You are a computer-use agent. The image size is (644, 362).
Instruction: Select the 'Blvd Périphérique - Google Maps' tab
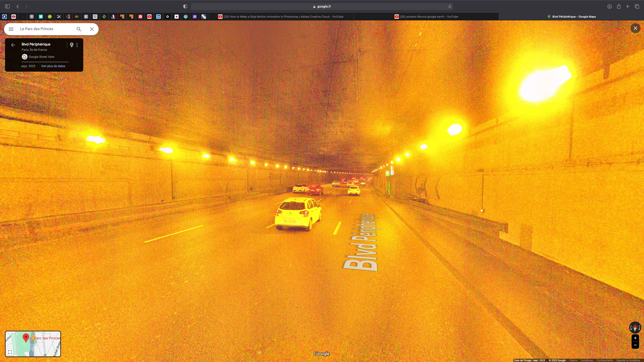[571, 17]
